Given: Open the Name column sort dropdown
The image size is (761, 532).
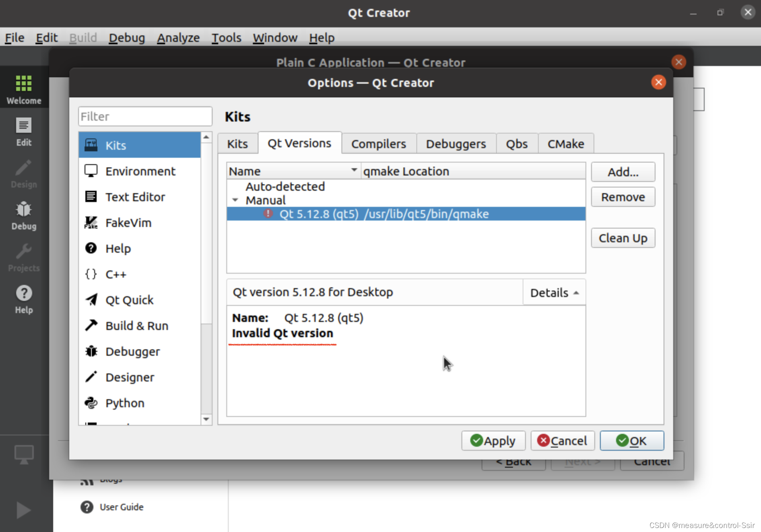Looking at the screenshot, I should (354, 170).
